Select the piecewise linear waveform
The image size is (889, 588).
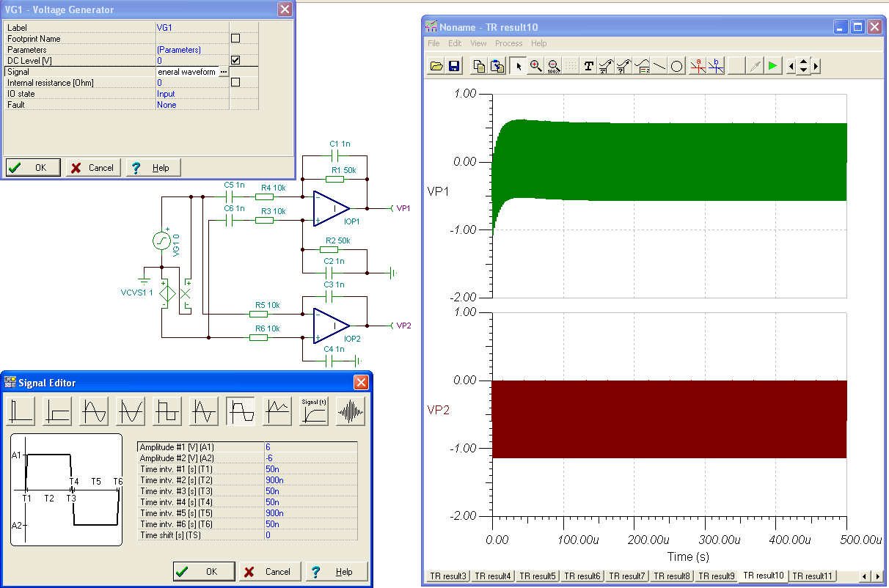[277, 411]
